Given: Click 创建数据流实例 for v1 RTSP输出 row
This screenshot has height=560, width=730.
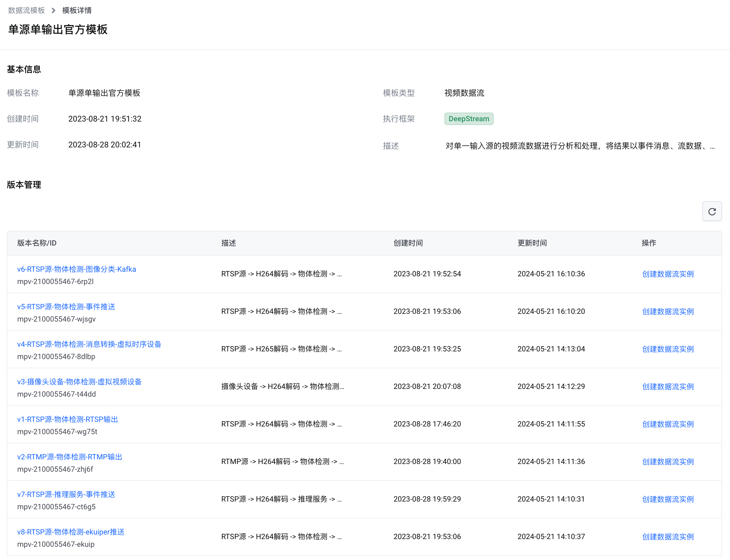Looking at the screenshot, I should [x=668, y=424].
